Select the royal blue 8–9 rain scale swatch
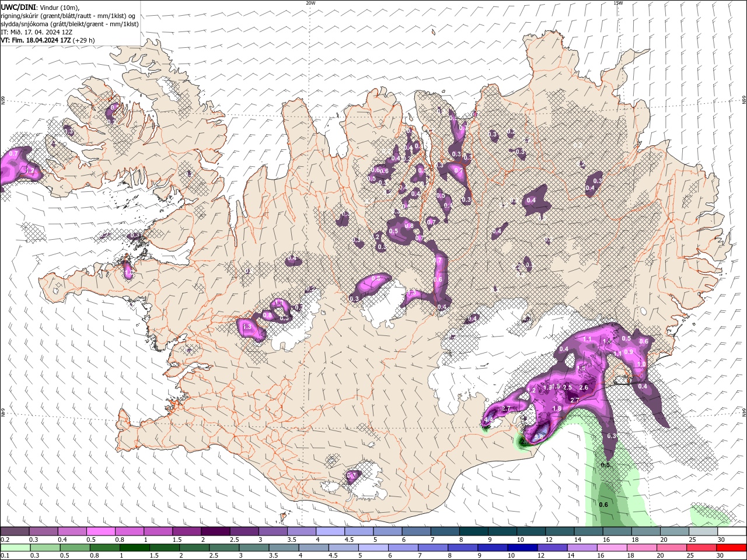The height and width of the screenshot is (560, 747). coord(463,548)
